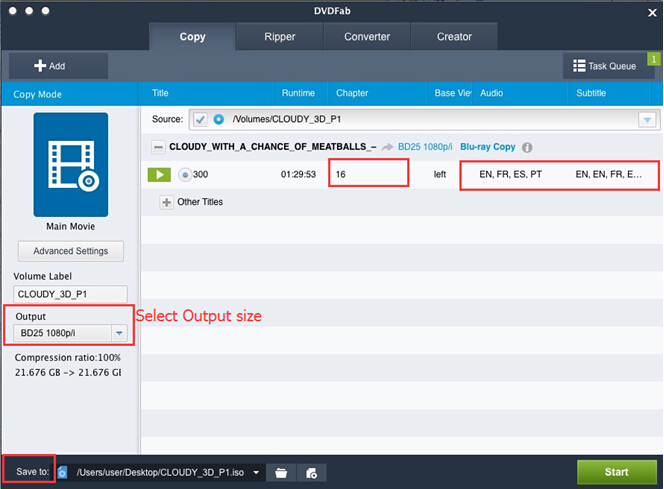Open the Output size dropdown BD25 1080p/i
The height and width of the screenshot is (489, 664).
[70, 333]
